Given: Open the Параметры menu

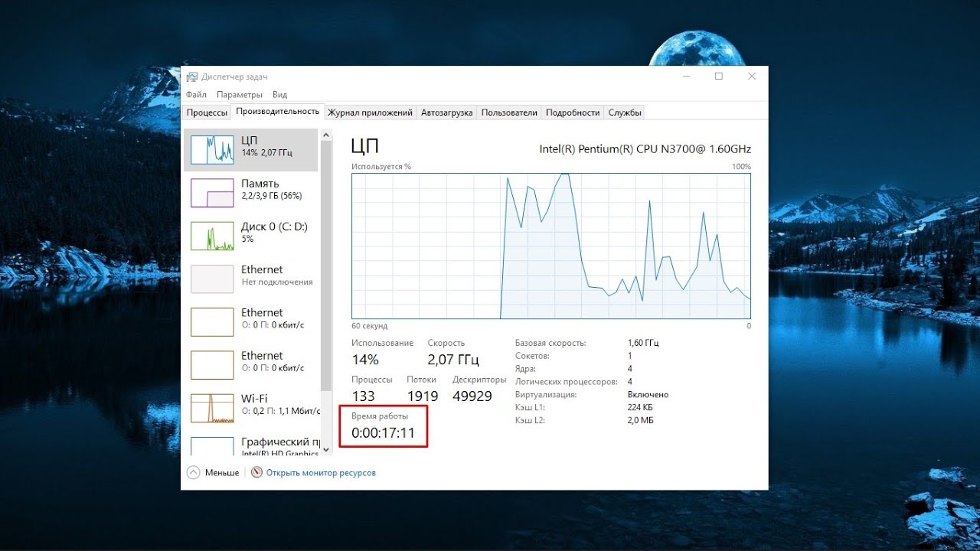Looking at the screenshot, I should click(240, 95).
